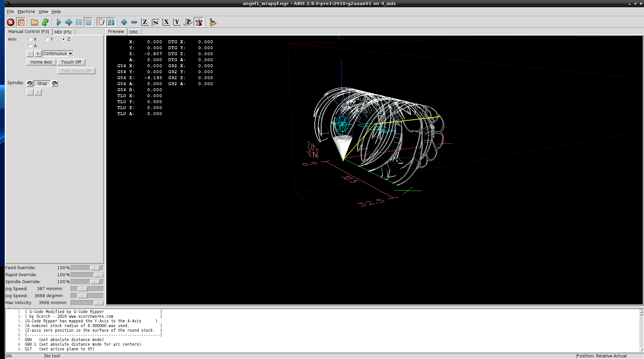Open the File menu
This screenshot has width=644, height=359.
click(10, 12)
